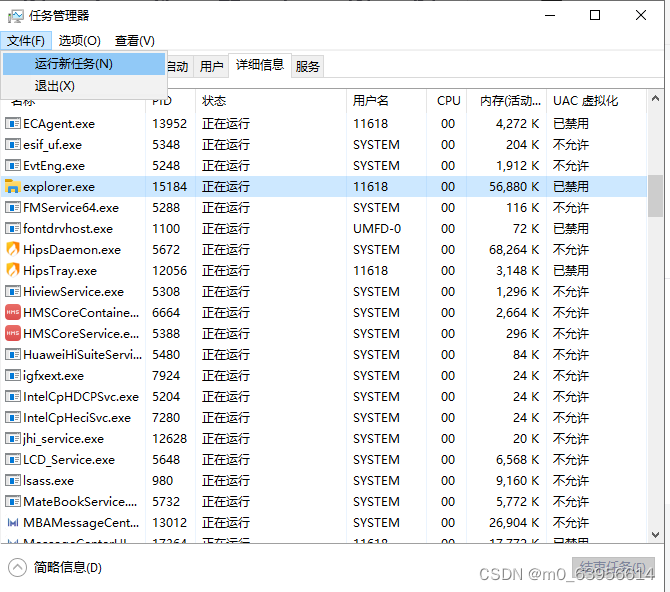The width and height of the screenshot is (670, 592).
Task: Open the 选项(O) menu
Action: pyautogui.click(x=79, y=41)
